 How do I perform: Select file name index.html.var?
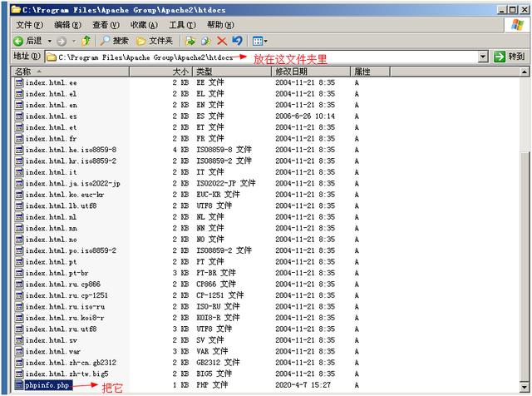53,352
